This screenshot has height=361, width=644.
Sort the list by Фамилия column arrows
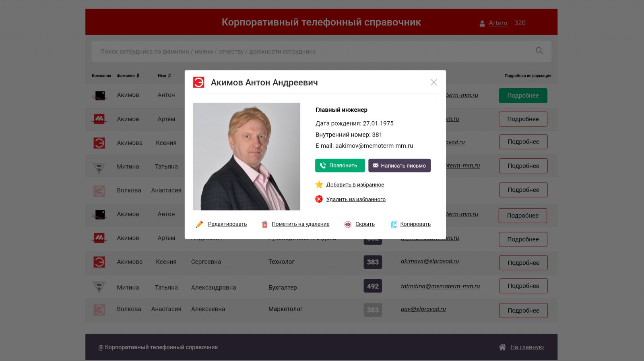tap(138, 76)
